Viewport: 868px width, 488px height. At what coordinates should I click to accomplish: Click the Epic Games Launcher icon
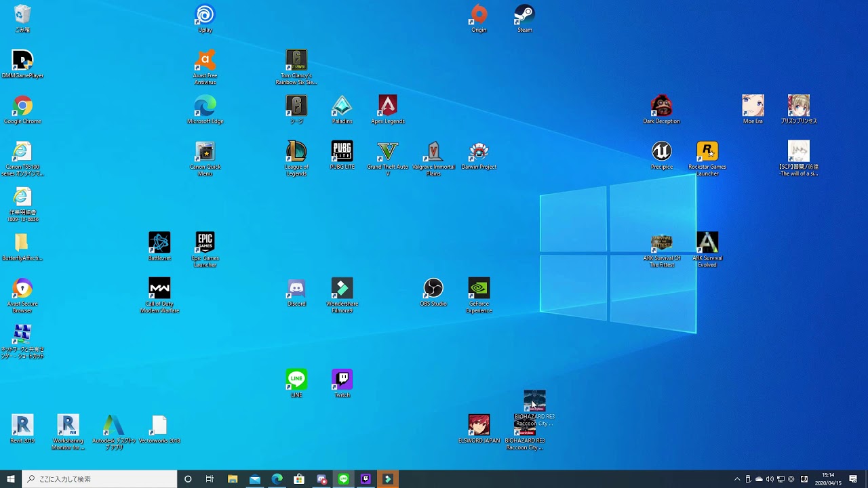click(205, 250)
